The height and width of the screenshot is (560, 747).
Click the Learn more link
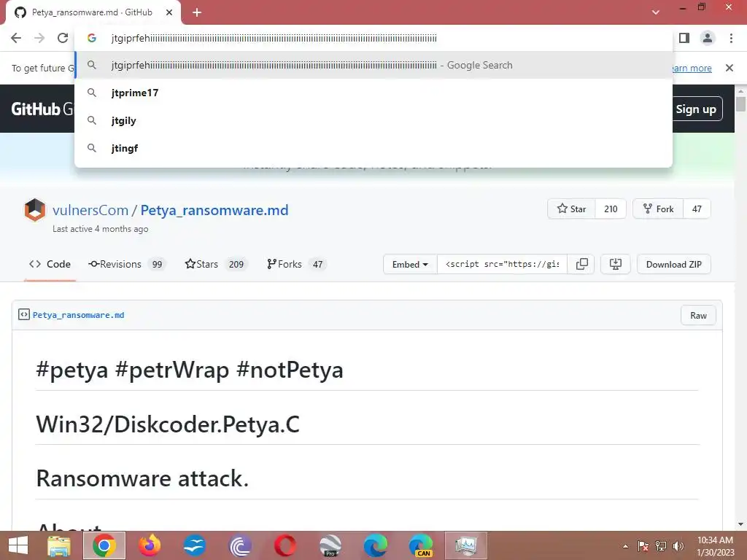pos(691,68)
